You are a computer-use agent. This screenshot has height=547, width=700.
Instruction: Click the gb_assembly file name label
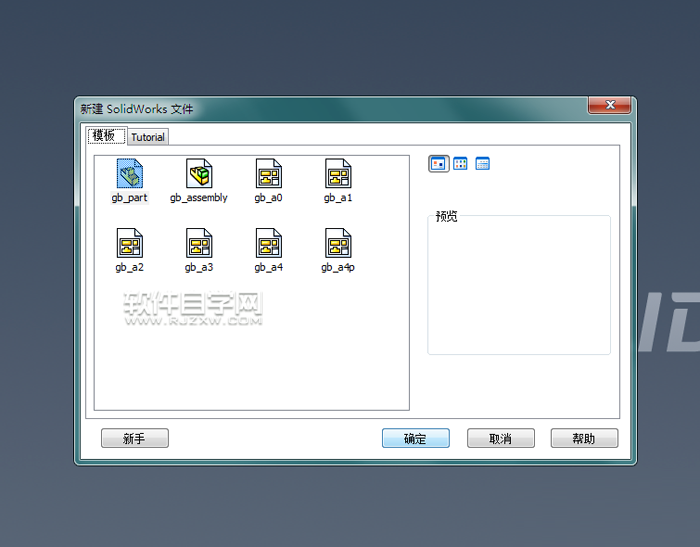click(x=199, y=197)
